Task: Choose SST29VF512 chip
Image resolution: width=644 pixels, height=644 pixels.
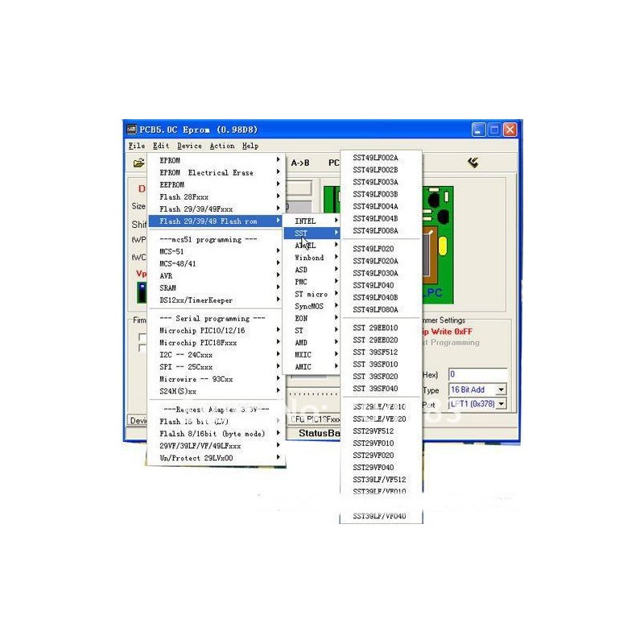Action: pyautogui.click(x=381, y=431)
